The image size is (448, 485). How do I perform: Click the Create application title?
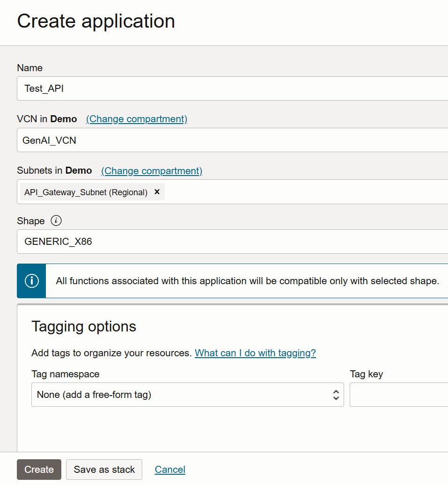click(x=96, y=22)
